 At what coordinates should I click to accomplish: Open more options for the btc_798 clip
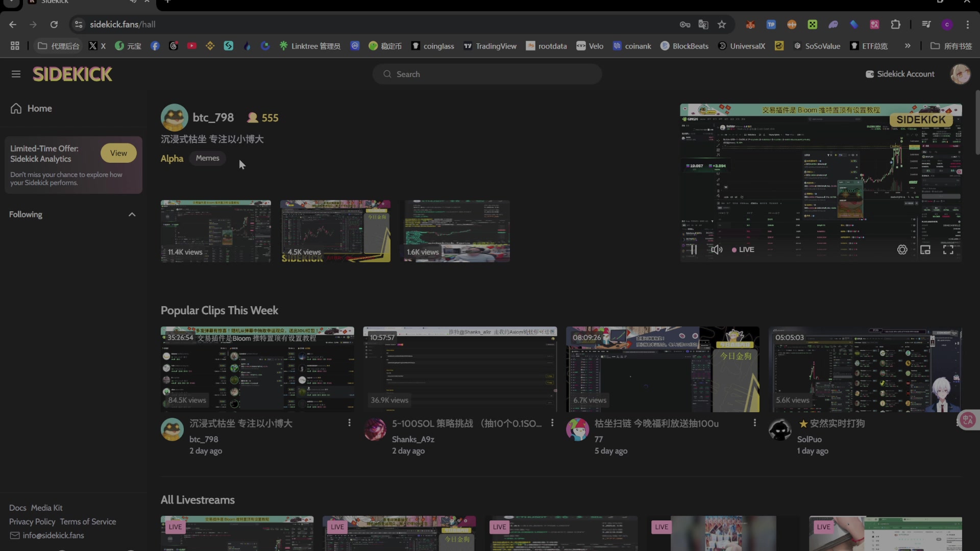click(349, 423)
